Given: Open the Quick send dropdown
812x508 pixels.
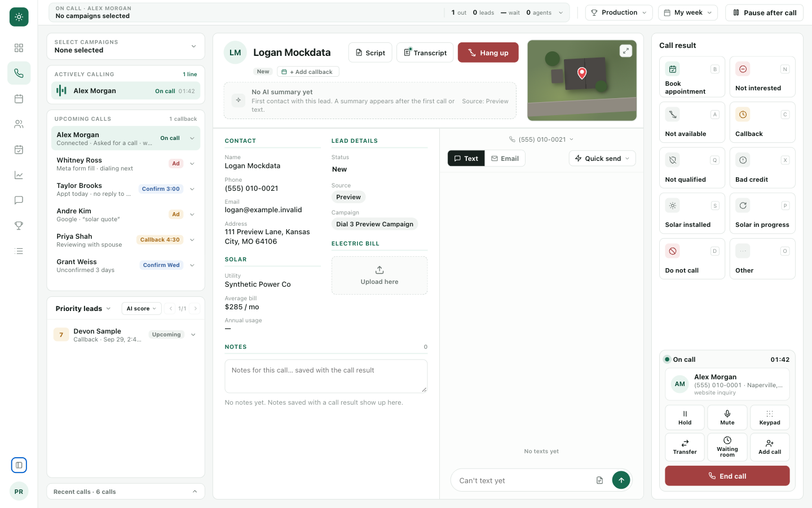Looking at the screenshot, I should [602, 159].
